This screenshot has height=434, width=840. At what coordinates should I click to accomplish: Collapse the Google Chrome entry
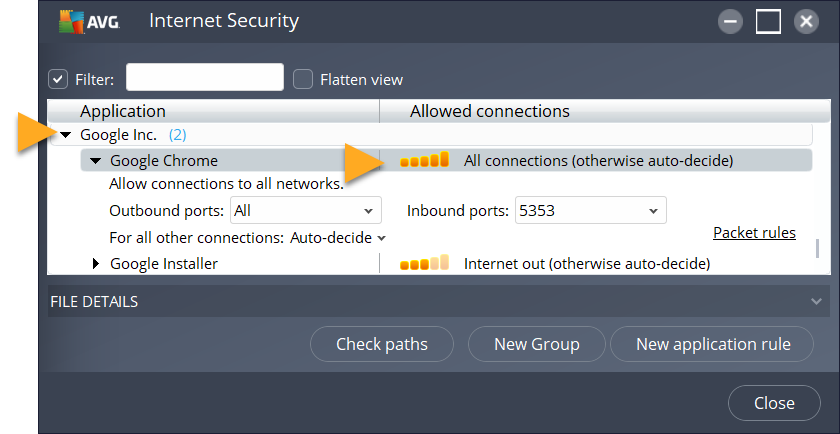coord(96,160)
